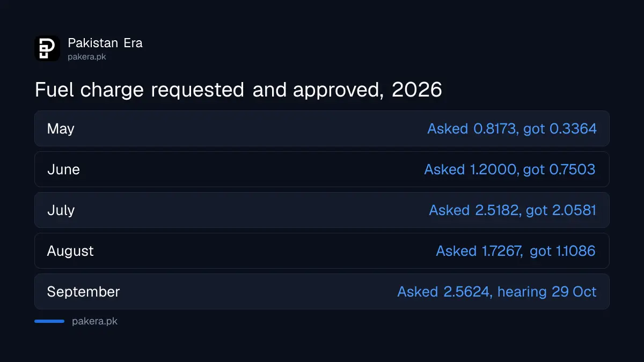
Task: Click 'Asked 2.5182, got 2.0581' value
Action: 513,210
